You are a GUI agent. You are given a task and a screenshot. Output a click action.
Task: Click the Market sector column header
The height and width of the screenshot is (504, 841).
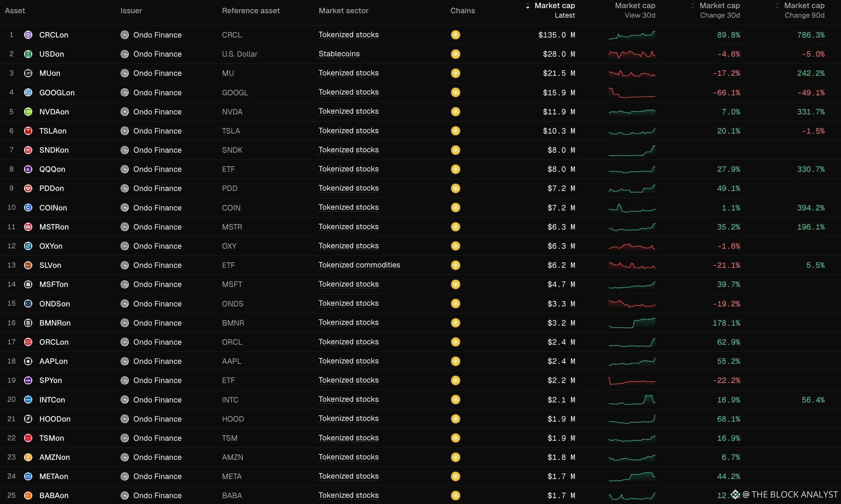344,11
